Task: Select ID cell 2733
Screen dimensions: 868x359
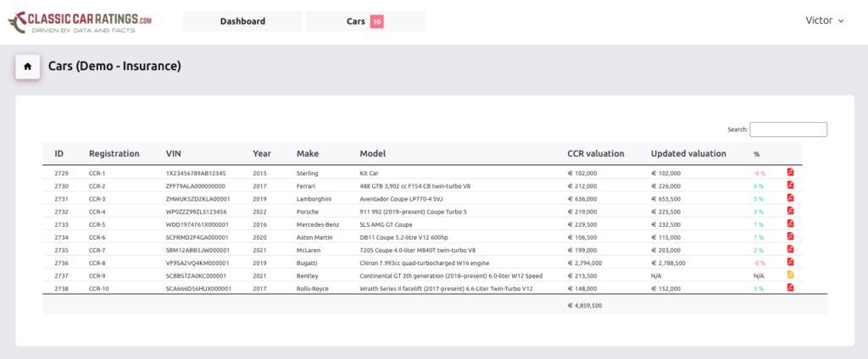Action: pos(61,224)
